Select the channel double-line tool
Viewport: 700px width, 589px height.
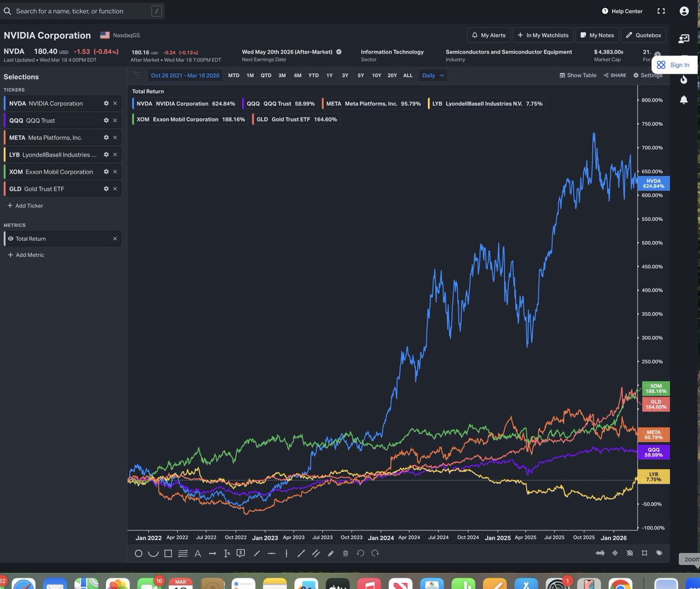(316, 553)
